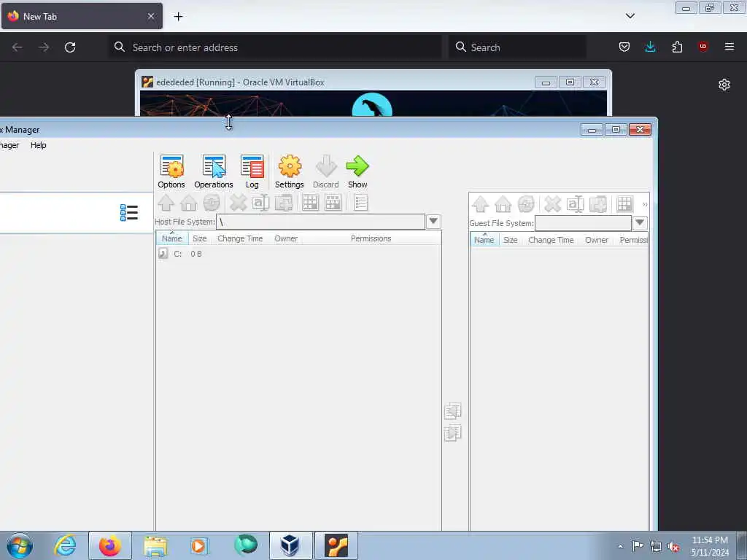Open uBlock Origin extension icon

[703, 46]
